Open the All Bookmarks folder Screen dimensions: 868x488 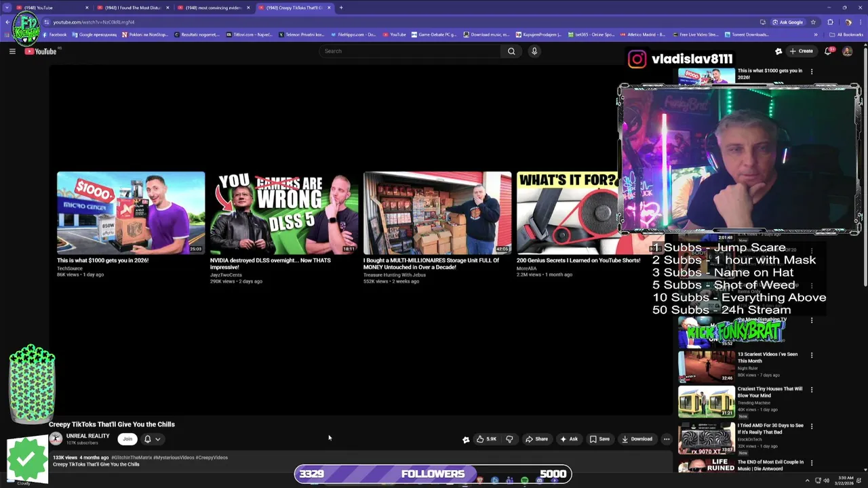pyautogui.click(x=846, y=35)
